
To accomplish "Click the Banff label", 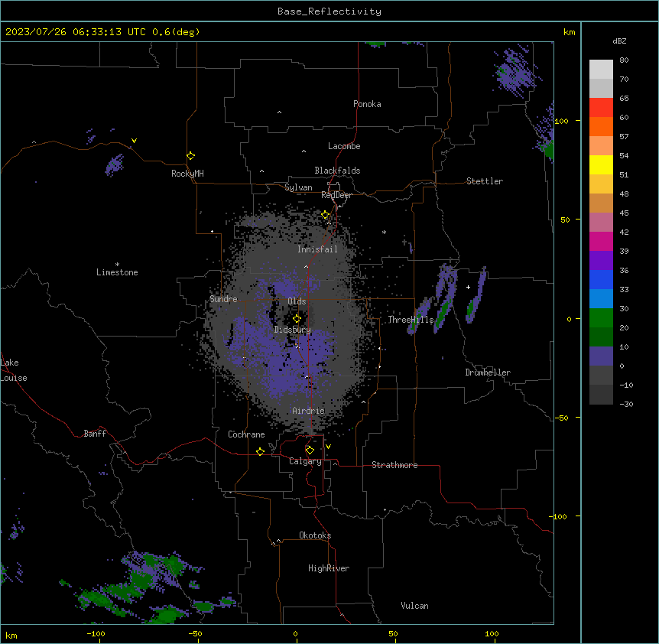I will (95, 434).
